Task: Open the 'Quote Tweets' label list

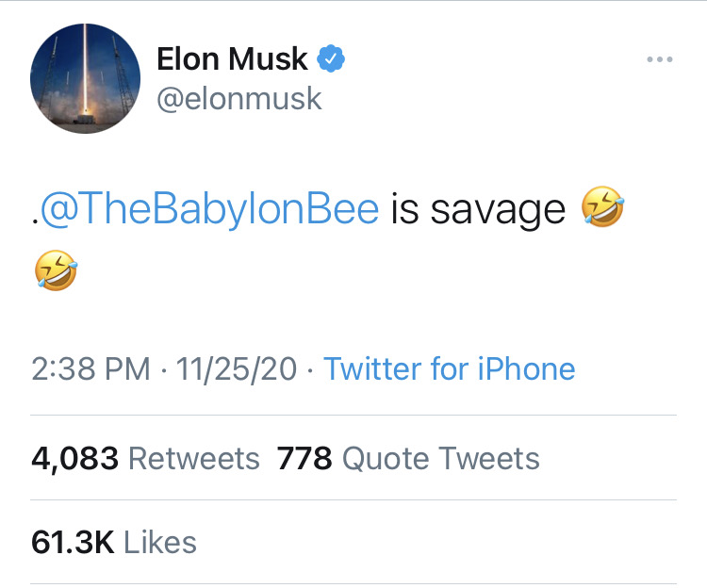Action: [x=440, y=459]
